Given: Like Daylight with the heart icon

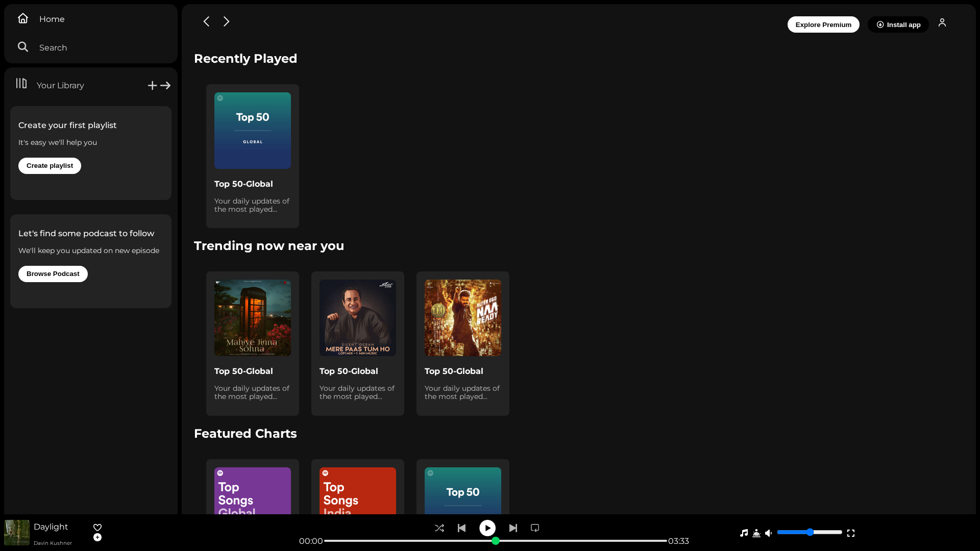Looking at the screenshot, I should point(97,528).
